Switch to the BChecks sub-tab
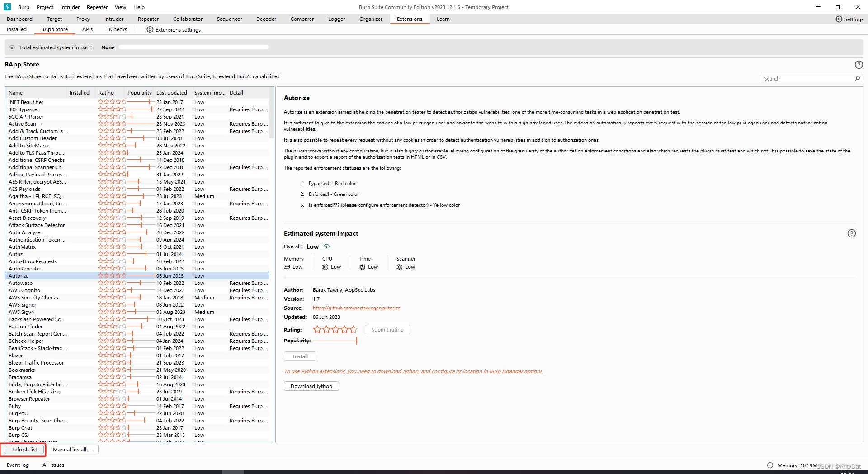The width and height of the screenshot is (868, 474). click(117, 29)
